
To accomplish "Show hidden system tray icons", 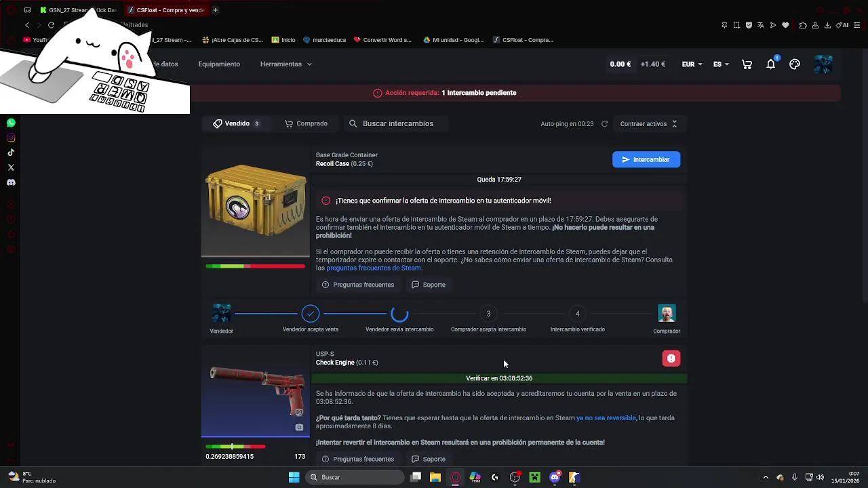I will (x=766, y=477).
